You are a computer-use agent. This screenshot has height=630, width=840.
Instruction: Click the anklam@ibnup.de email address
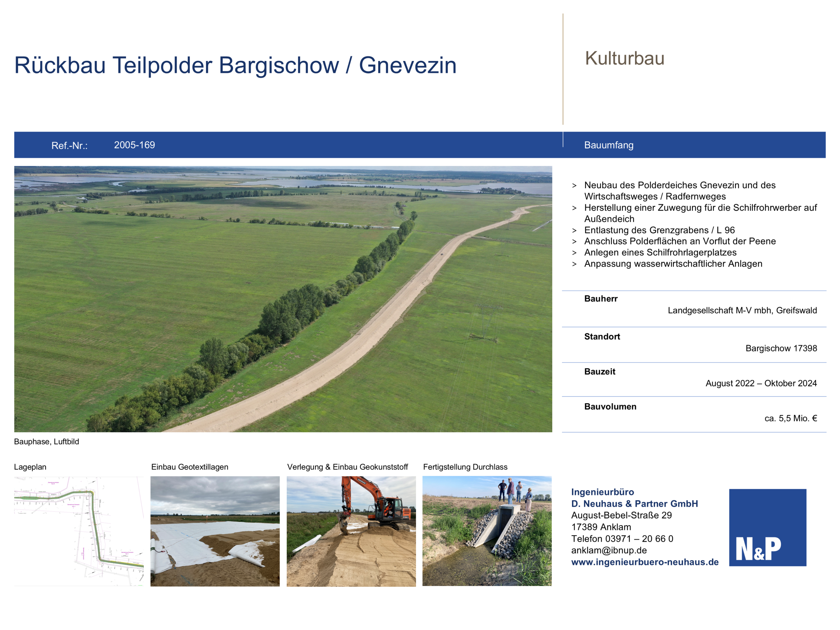tap(609, 550)
